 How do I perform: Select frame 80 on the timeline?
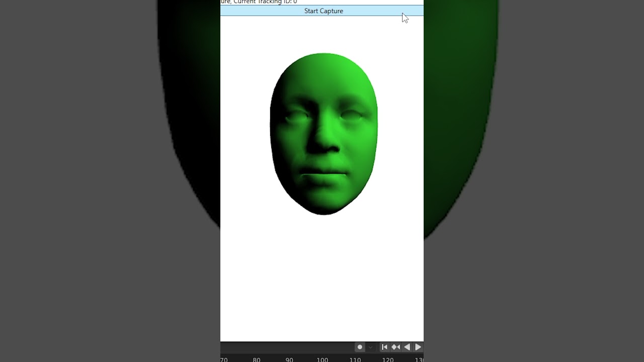point(257,359)
